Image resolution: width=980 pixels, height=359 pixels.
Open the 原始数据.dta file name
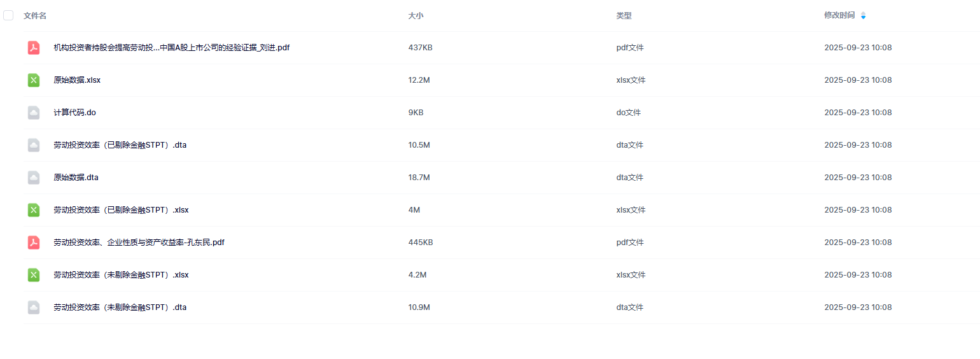coord(76,178)
